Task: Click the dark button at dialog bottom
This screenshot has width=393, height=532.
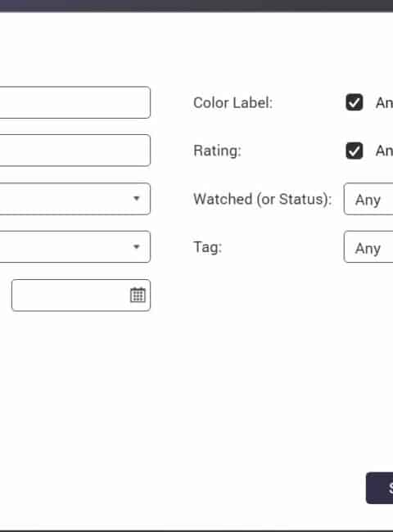Action: (x=379, y=488)
